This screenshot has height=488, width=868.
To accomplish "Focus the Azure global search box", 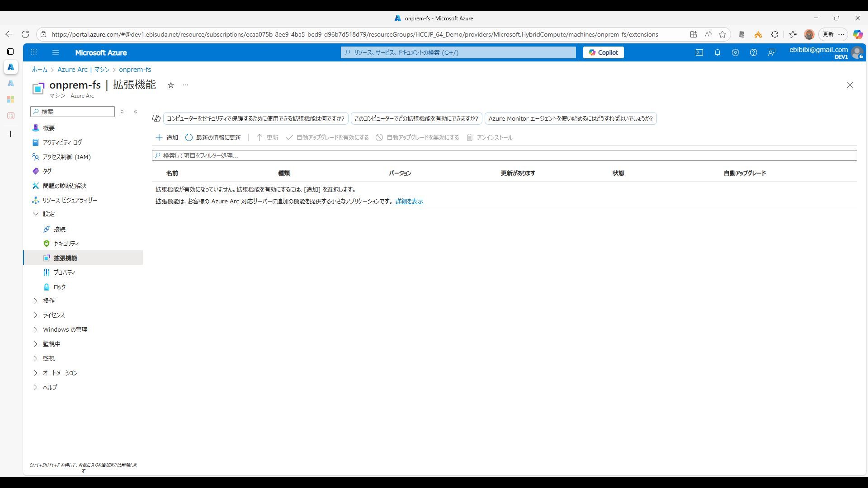I will click(x=458, y=52).
